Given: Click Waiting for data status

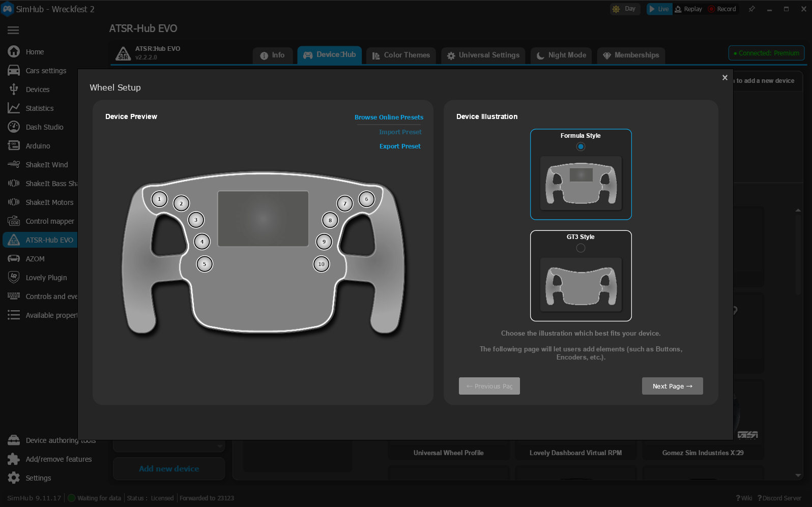Looking at the screenshot, I should click(95, 498).
